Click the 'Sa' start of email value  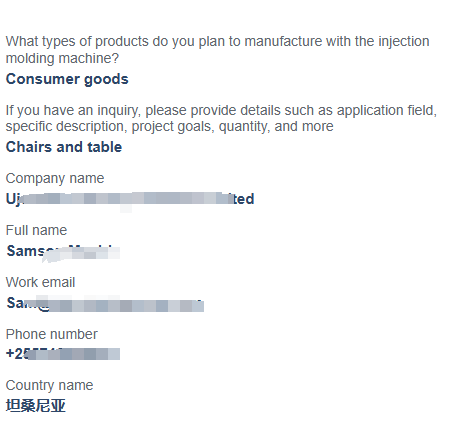(15, 303)
